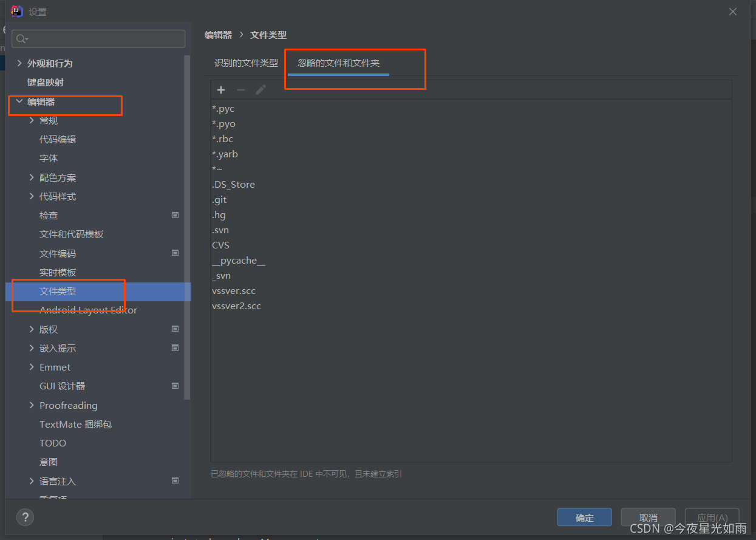Select the vssver2.scc entry
Viewport: 756px width, 540px height.
point(236,306)
